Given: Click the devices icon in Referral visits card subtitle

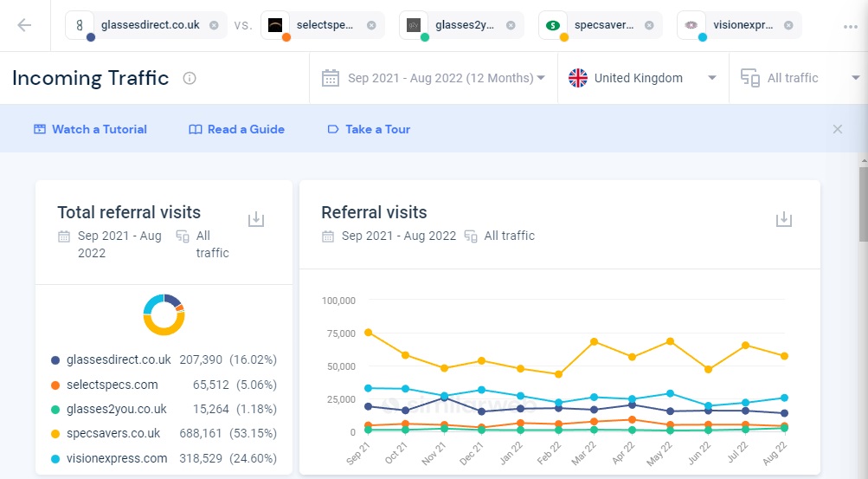Looking at the screenshot, I should coord(471,236).
